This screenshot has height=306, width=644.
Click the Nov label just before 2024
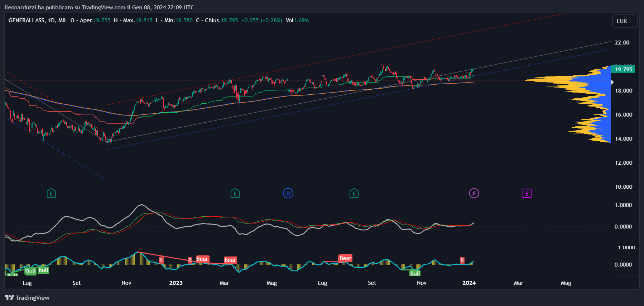pos(422,283)
